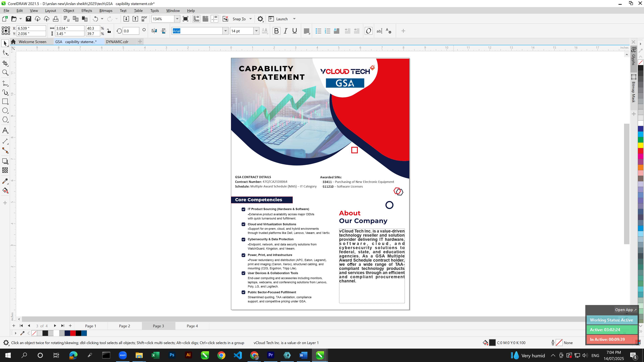Open the Effects menu
Screen dimensions: 644x362
tap(87, 11)
